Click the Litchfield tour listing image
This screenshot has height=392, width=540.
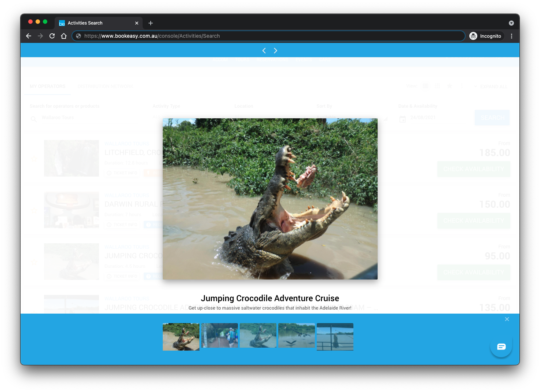tap(71, 158)
